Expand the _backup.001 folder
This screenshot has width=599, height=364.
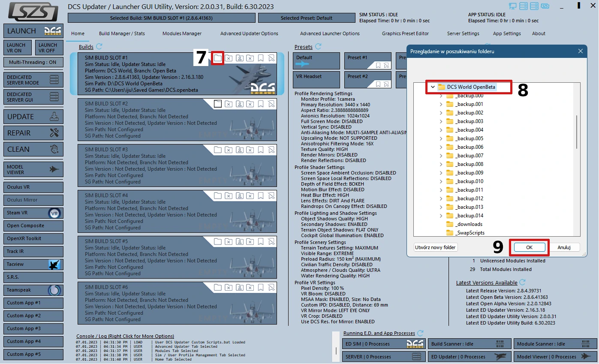441,104
